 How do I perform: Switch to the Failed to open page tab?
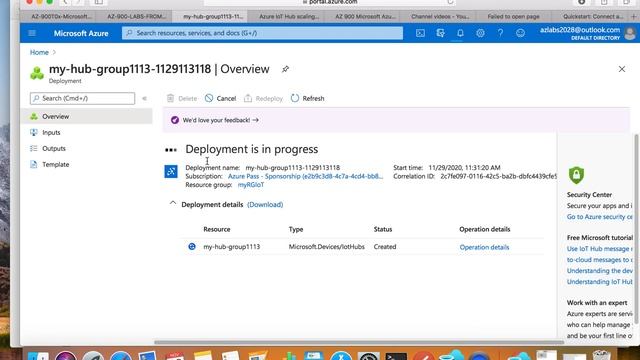(513, 17)
